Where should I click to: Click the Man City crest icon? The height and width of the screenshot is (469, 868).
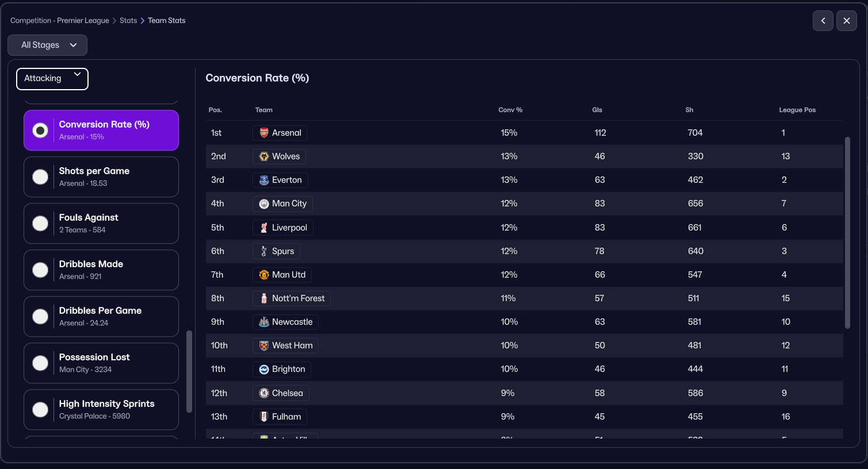264,203
